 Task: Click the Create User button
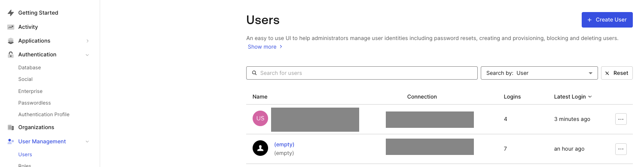click(x=607, y=20)
